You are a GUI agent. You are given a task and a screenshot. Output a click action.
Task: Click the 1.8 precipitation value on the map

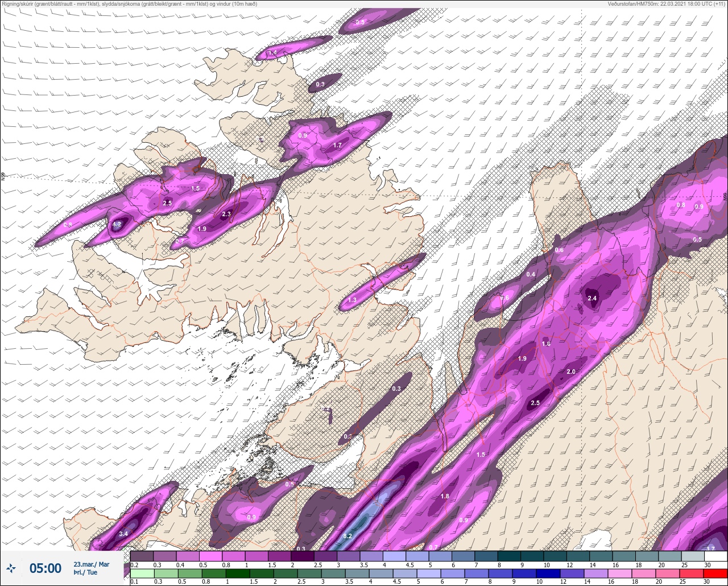(445, 496)
